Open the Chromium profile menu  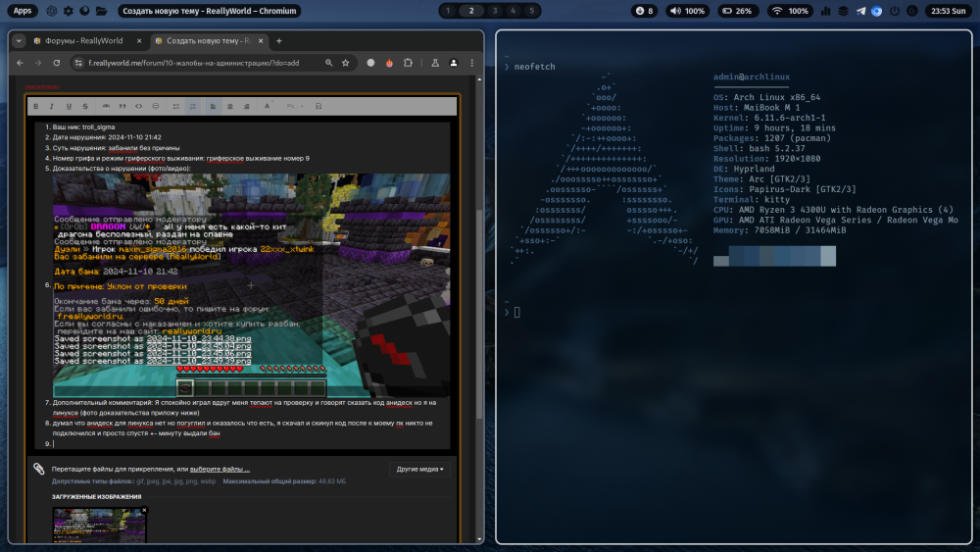454,63
